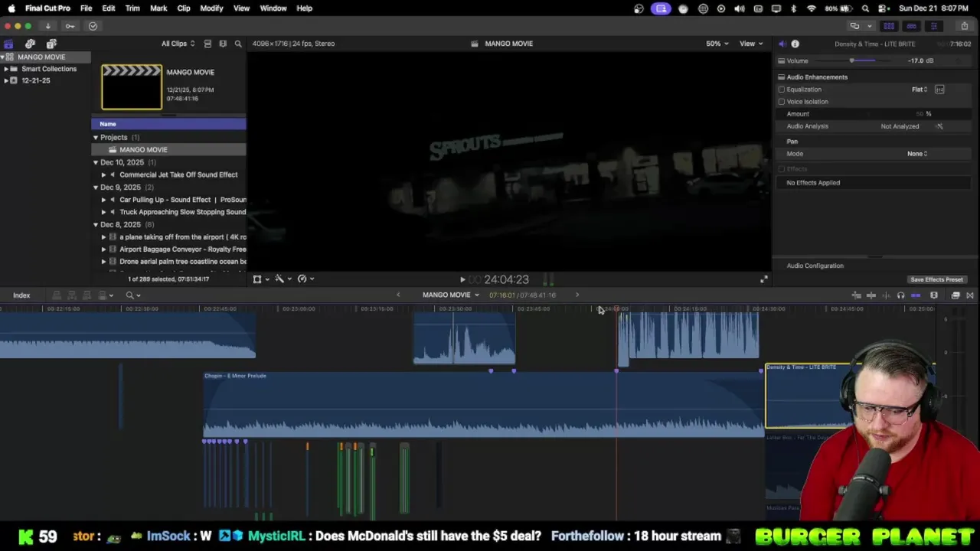
Task: Click the MANGO MOVIE project thumbnail
Action: point(132,86)
